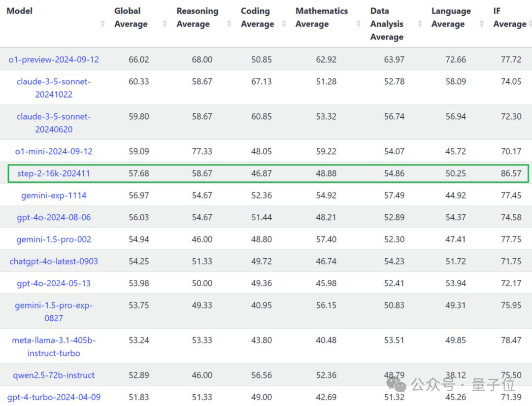This screenshot has width=532, height=406.
Task: Open the qwen2.5-72b-instruct model link
Action: tap(54, 375)
